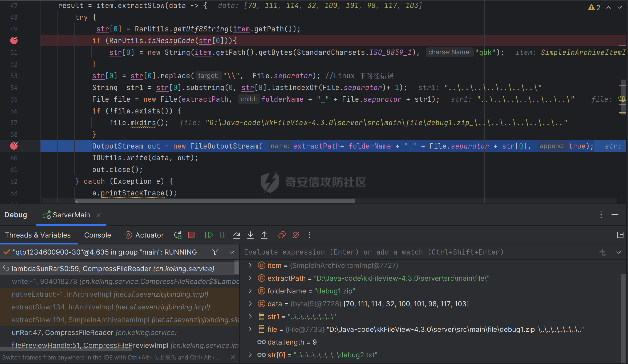This screenshot has width=628, height=364.
Task: Click folderName in the FileOutputStream line
Action: coord(370,146)
